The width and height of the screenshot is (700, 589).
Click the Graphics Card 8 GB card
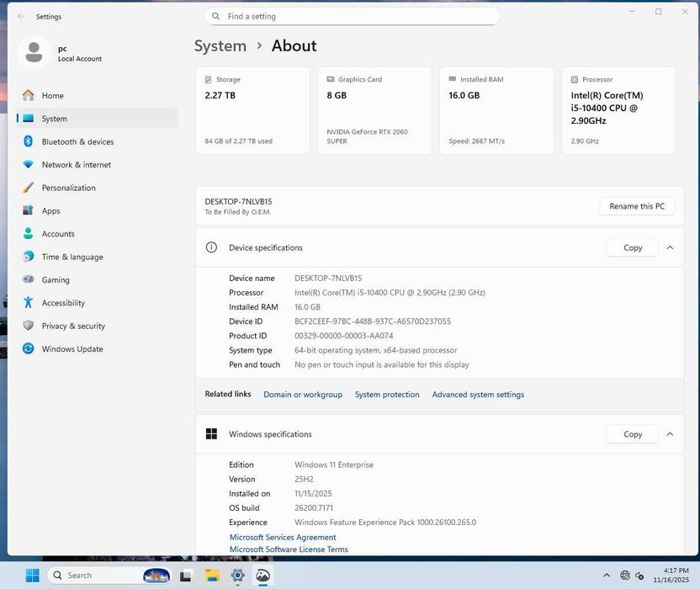(x=374, y=110)
